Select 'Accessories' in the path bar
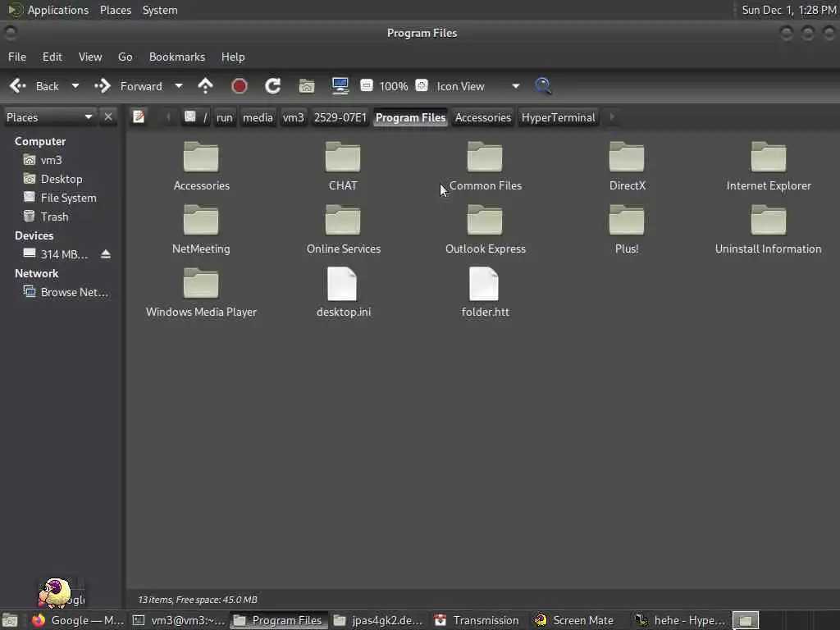 tap(483, 117)
